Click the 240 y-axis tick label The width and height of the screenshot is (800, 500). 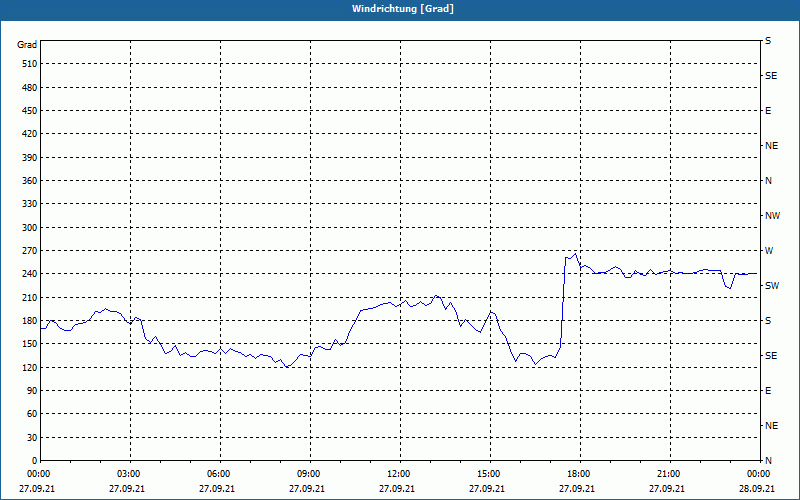(x=29, y=274)
